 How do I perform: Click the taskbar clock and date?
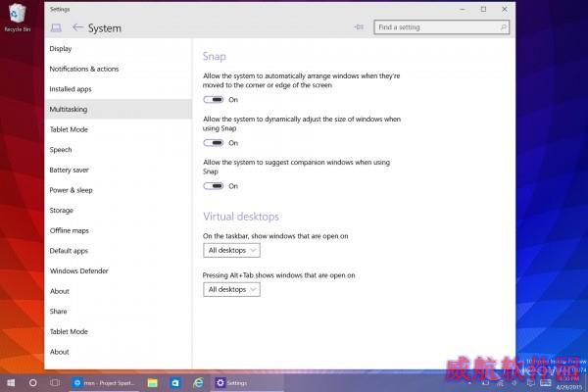(x=569, y=383)
